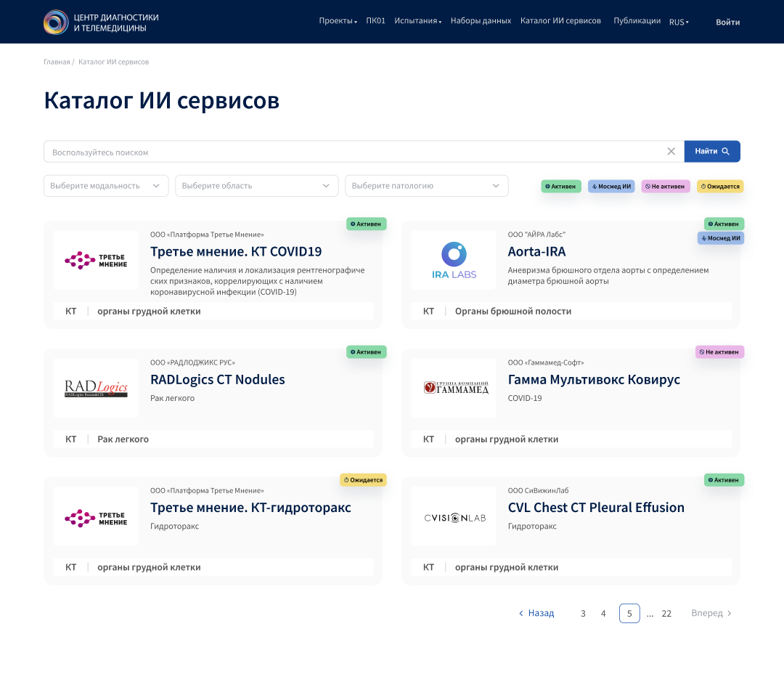Viewport: 784px width, 682px height.
Task: Click the center's circular logo in the header
Action: pos(55,22)
